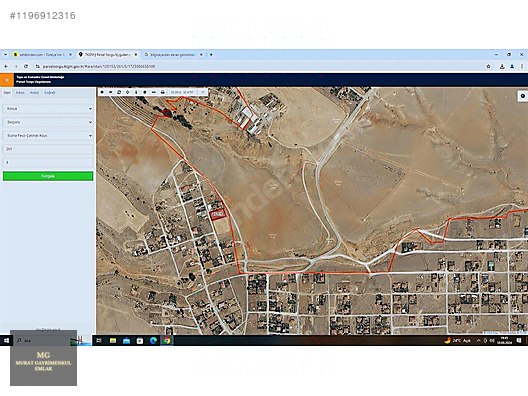Open the Konya province dropdown
The image size is (528, 396).
[x=48, y=109]
